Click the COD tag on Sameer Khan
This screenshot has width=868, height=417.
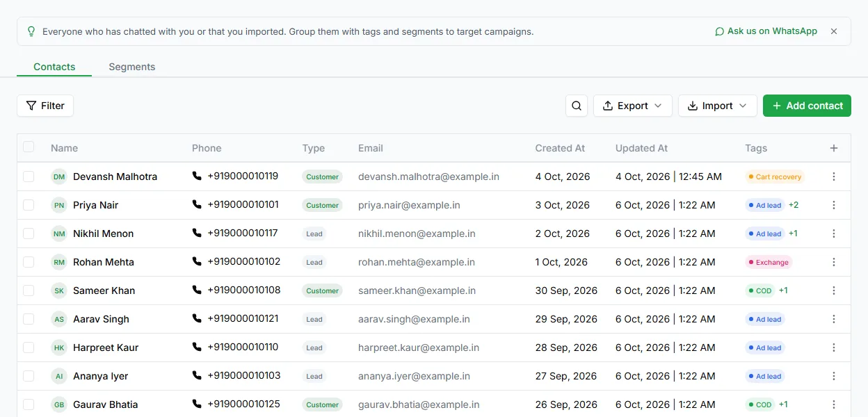pyautogui.click(x=759, y=291)
